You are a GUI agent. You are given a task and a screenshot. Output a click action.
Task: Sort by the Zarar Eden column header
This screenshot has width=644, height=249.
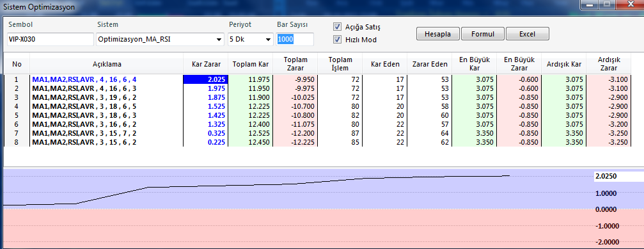(430, 63)
